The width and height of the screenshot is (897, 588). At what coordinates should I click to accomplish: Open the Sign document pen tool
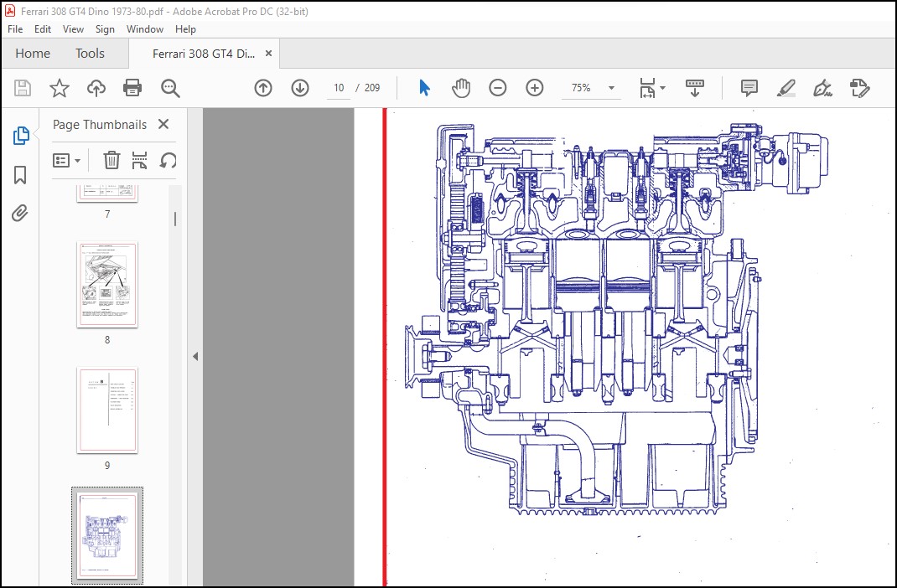click(822, 88)
